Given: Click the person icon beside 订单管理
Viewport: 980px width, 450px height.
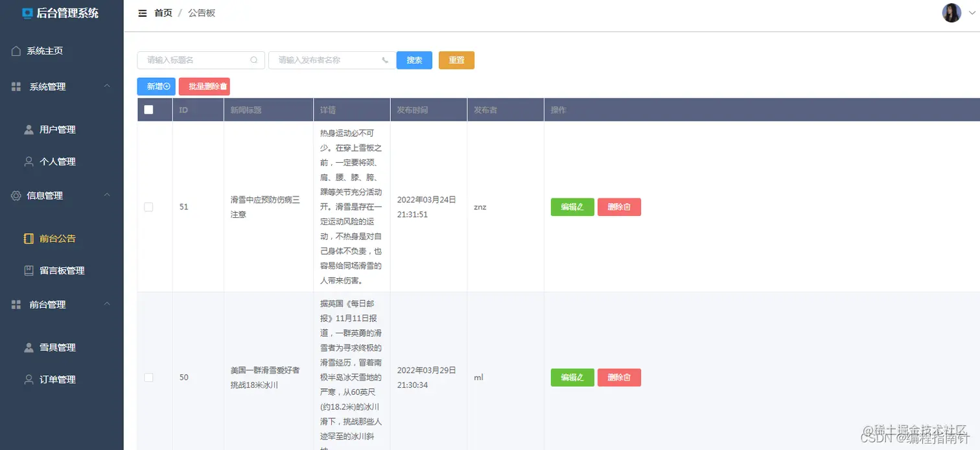Looking at the screenshot, I should click(x=29, y=379).
